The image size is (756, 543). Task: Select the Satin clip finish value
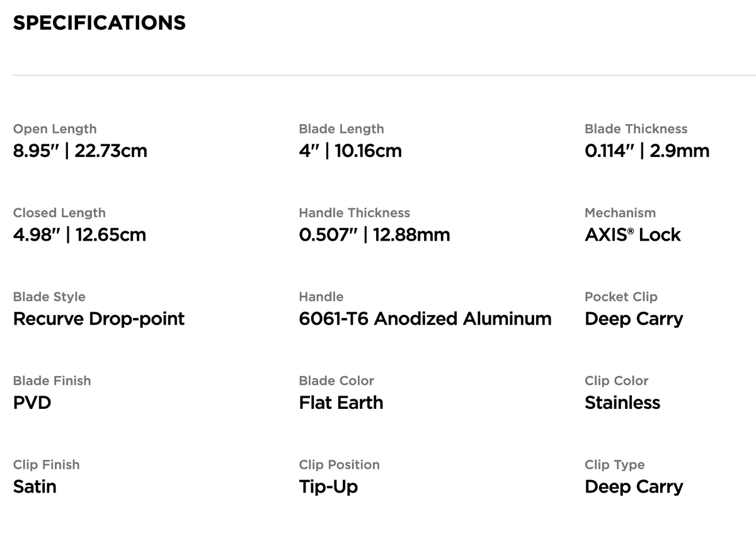(x=35, y=486)
